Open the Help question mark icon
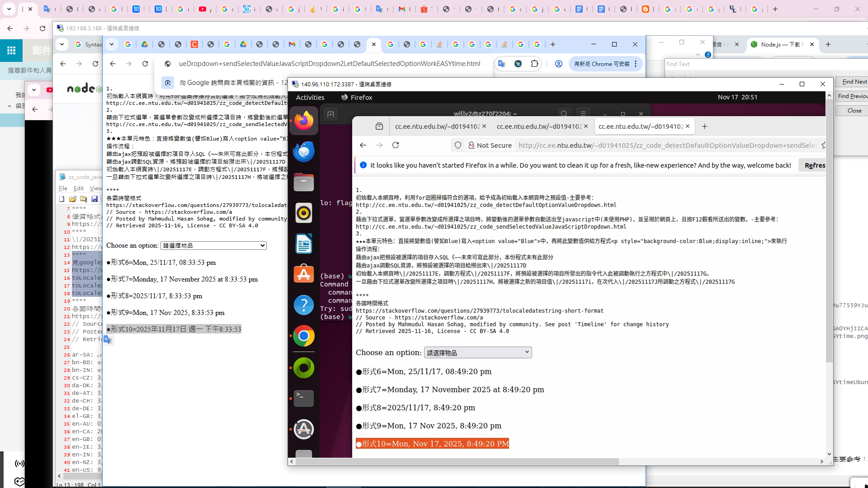This screenshot has height=488, width=868. pyautogui.click(x=304, y=305)
